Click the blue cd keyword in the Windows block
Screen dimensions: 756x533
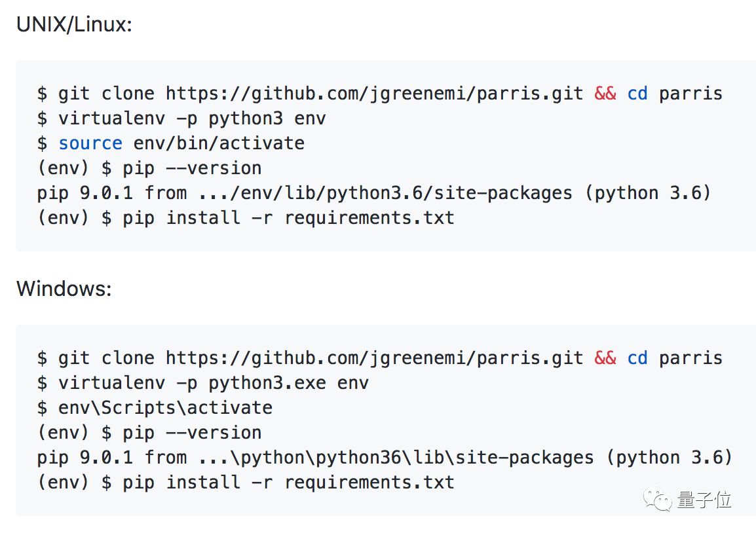637,358
